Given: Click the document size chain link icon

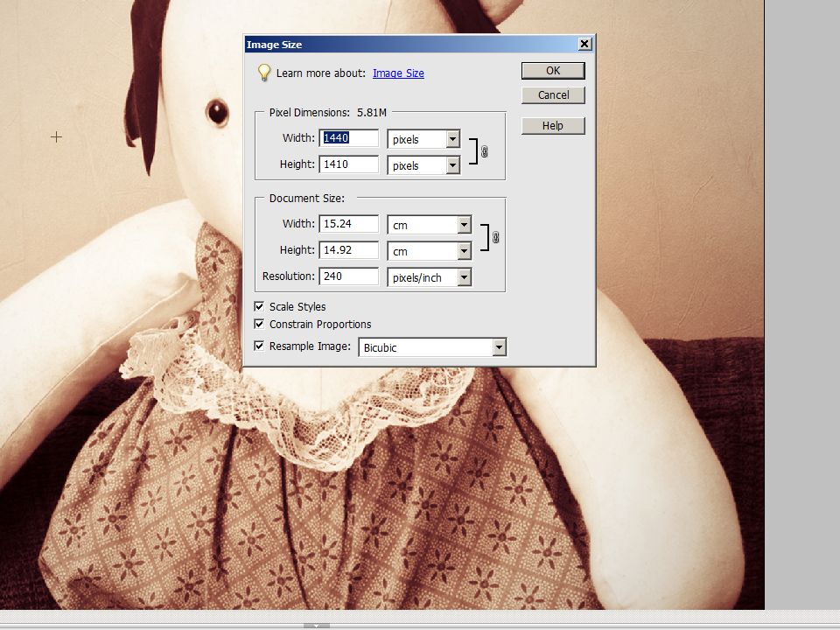Looking at the screenshot, I should [495, 237].
